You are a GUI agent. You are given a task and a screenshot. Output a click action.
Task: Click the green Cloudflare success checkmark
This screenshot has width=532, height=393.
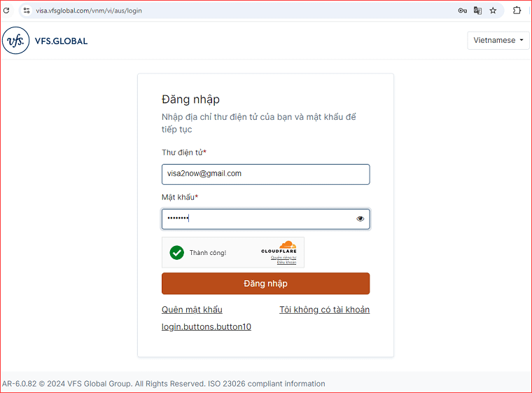177,253
